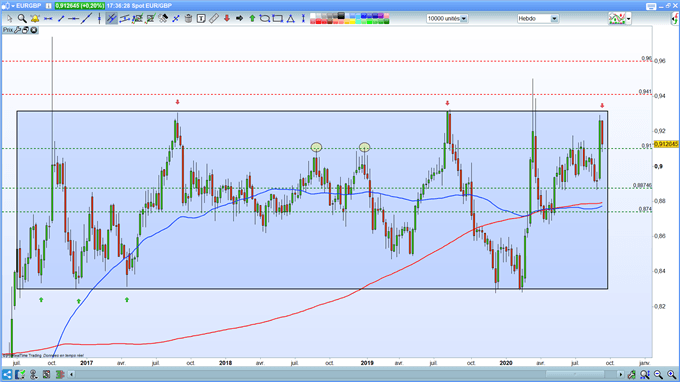The image size is (680, 382).
Task: Select the red down arrow tool
Action: click(x=226, y=19)
